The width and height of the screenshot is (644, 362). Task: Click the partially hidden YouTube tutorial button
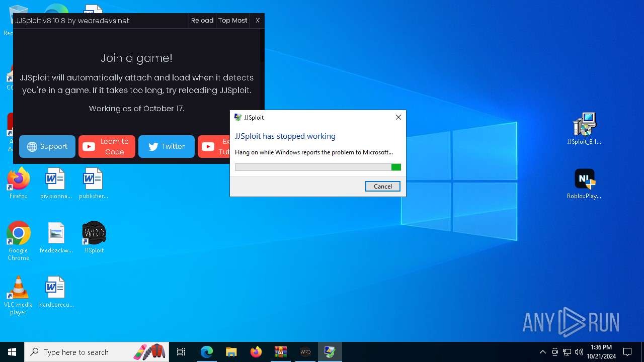point(214,146)
